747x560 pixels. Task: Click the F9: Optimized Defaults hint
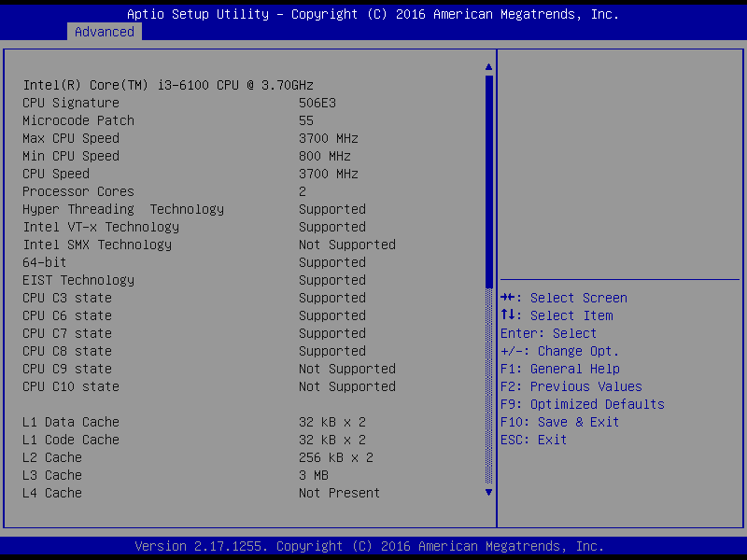coord(583,404)
